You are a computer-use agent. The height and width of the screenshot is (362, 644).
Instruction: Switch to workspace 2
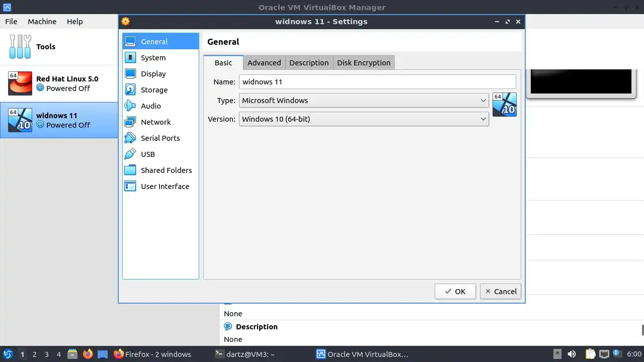[34, 354]
